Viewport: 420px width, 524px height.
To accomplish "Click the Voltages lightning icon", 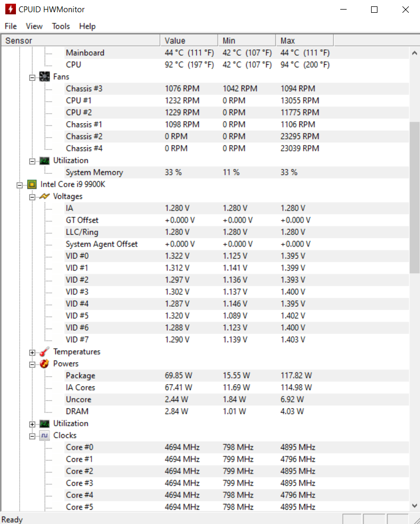I will click(44, 197).
